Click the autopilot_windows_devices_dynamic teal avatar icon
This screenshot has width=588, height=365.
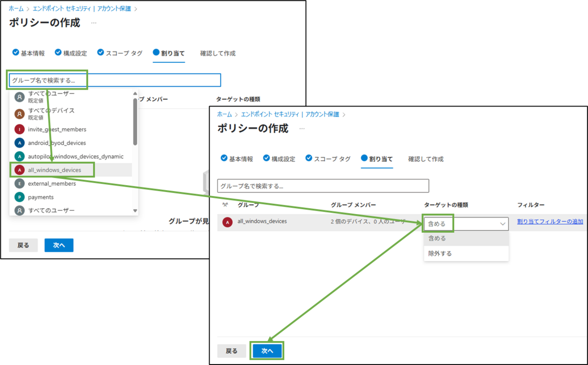(x=19, y=156)
